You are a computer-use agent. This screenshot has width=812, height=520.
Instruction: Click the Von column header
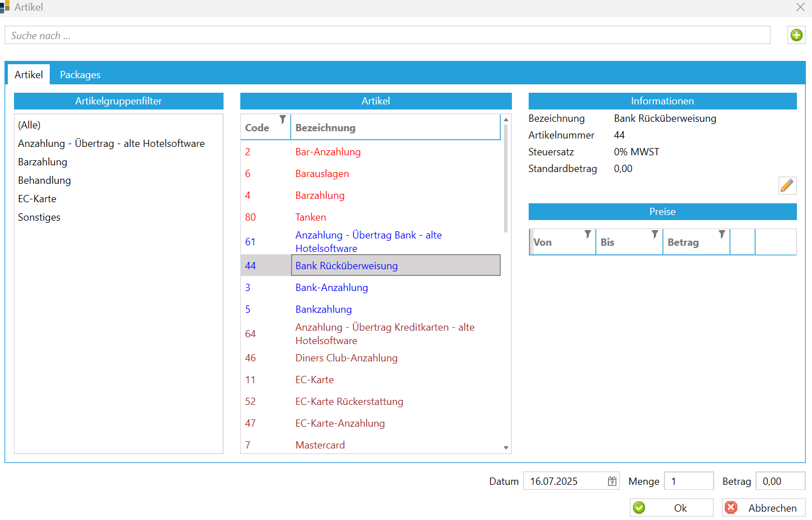[563, 242]
